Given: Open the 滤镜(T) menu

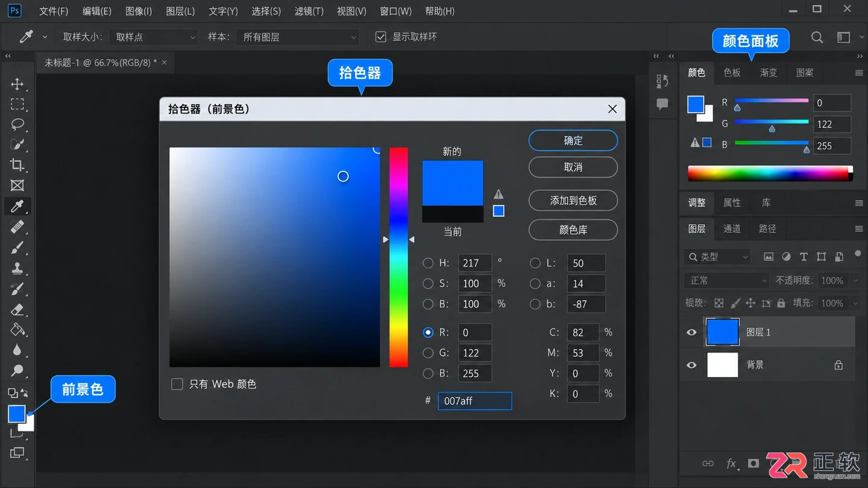Looking at the screenshot, I should coord(309,11).
